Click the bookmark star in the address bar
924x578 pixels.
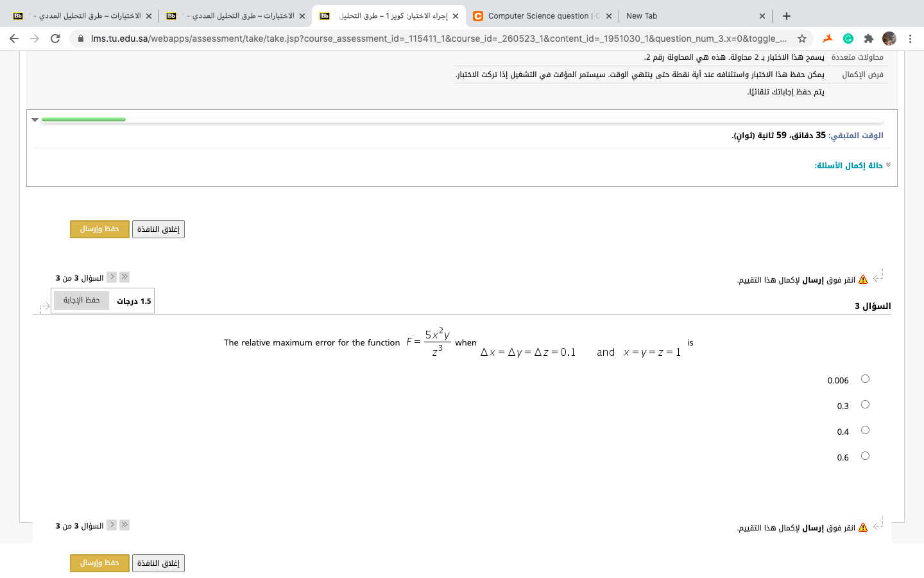(803, 39)
